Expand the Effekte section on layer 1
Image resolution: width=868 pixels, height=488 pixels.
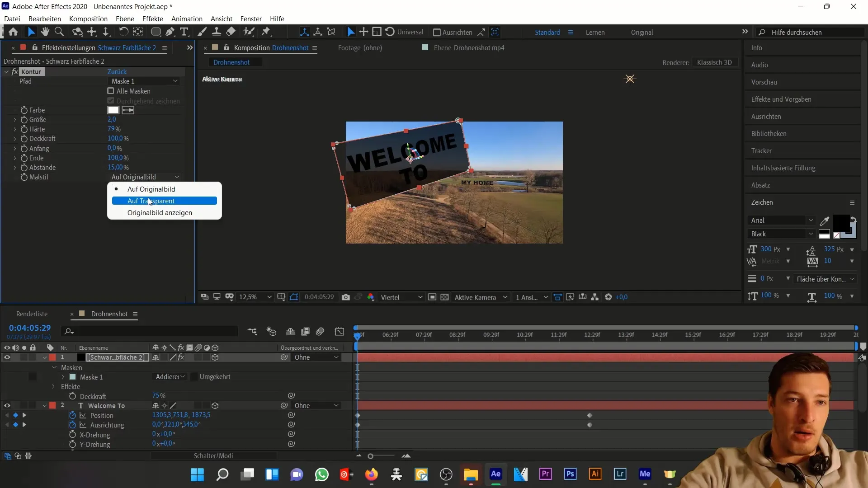[53, 386]
